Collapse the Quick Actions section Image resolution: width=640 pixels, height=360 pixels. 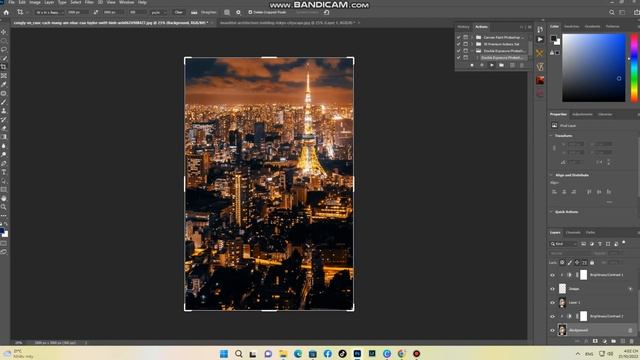pyautogui.click(x=551, y=212)
